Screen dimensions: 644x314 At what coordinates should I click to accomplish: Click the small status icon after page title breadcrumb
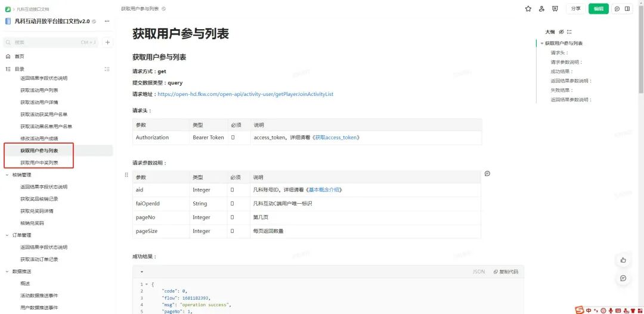(x=164, y=8)
